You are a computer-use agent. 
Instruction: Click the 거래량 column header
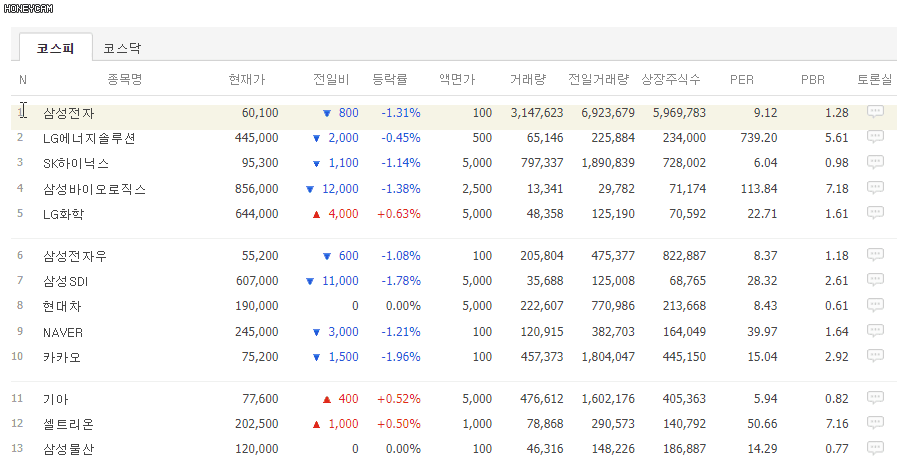click(527, 80)
